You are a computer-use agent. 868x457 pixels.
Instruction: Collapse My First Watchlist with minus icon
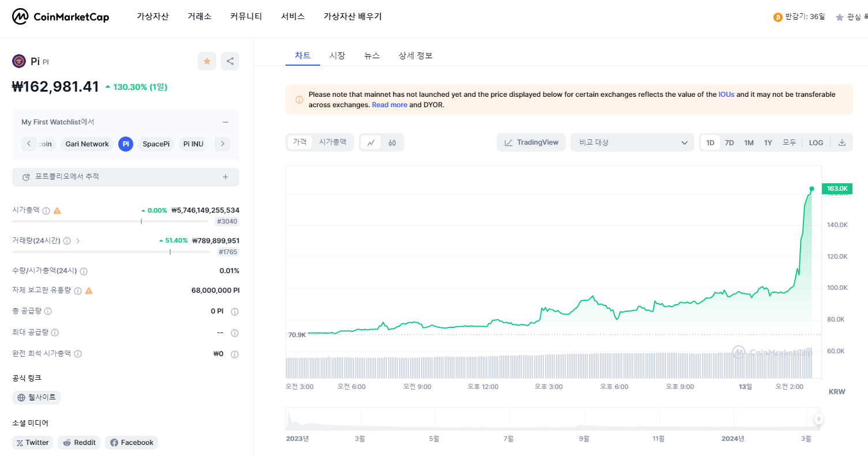click(226, 122)
